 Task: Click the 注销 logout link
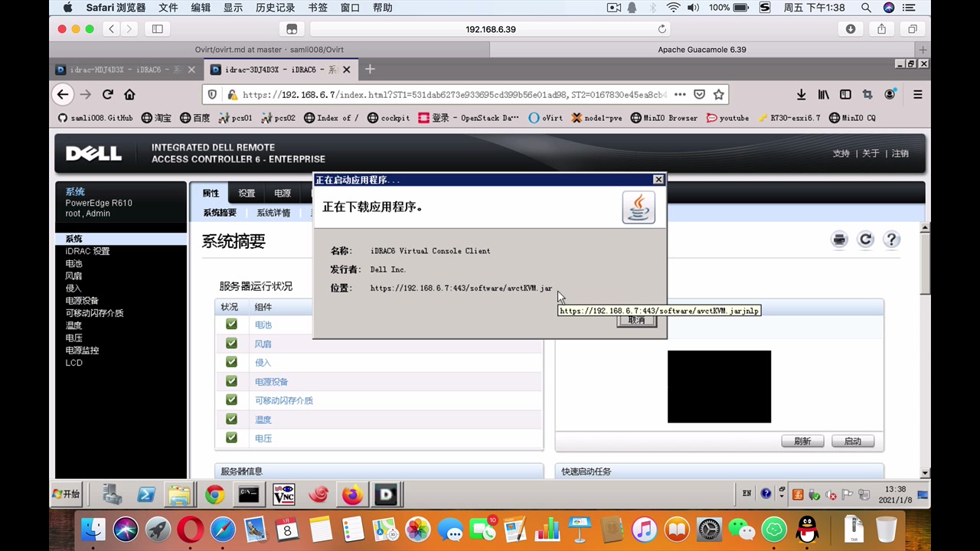tap(900, 153)
